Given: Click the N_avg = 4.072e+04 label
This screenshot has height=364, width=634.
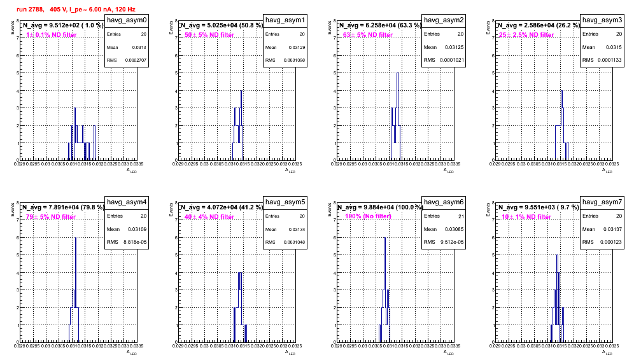Looking at the screenshot, I should click(x=222, y=207).
